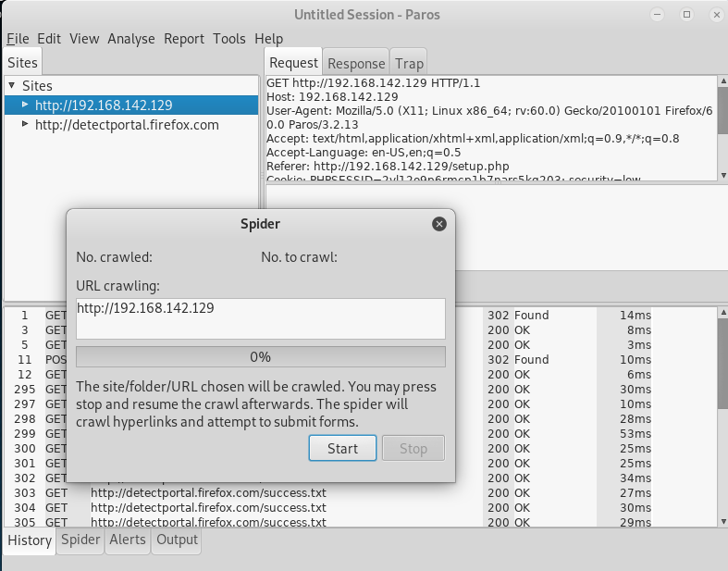This screenshot has width=728, height=571.
Task: Click the GET request line in Request panel
Action: pyautogui.click(x=374, y=82)
